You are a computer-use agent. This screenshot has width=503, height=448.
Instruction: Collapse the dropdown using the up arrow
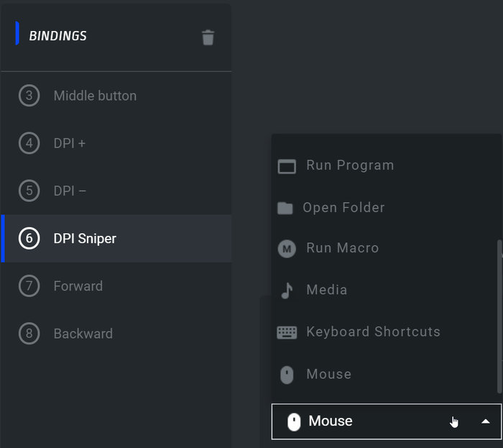click(x=486, y=421)
